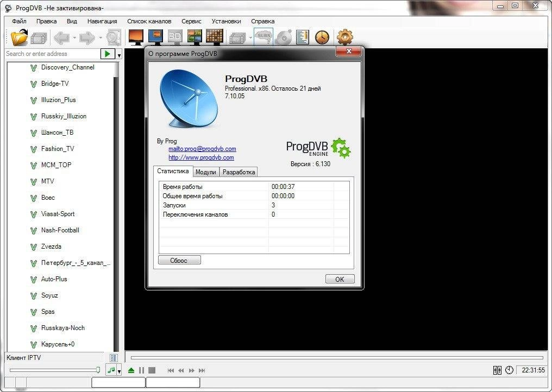
Task: Switch to the Модули tab
Action: [205, 172]
